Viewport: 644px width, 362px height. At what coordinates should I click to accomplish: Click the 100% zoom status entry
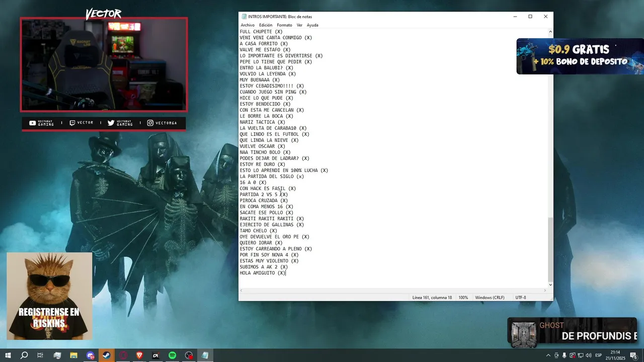pos(463,298)
